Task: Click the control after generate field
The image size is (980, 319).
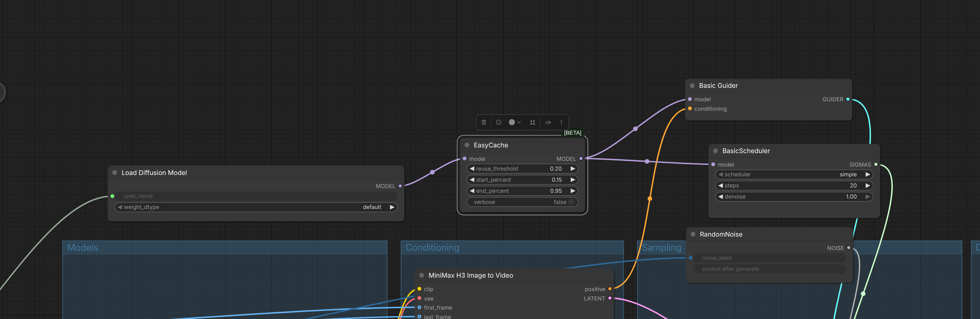Action: 769,269
